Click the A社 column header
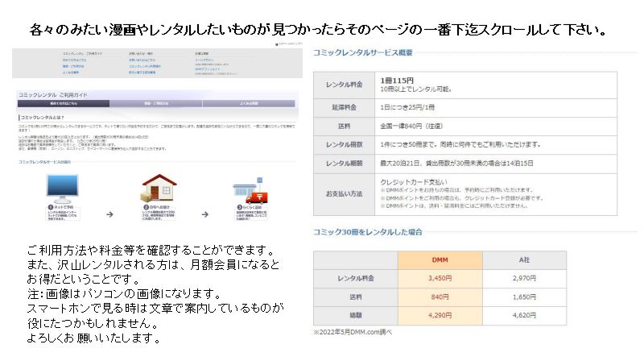Viewport: 644px width, 361px height. tap(523, 260)
